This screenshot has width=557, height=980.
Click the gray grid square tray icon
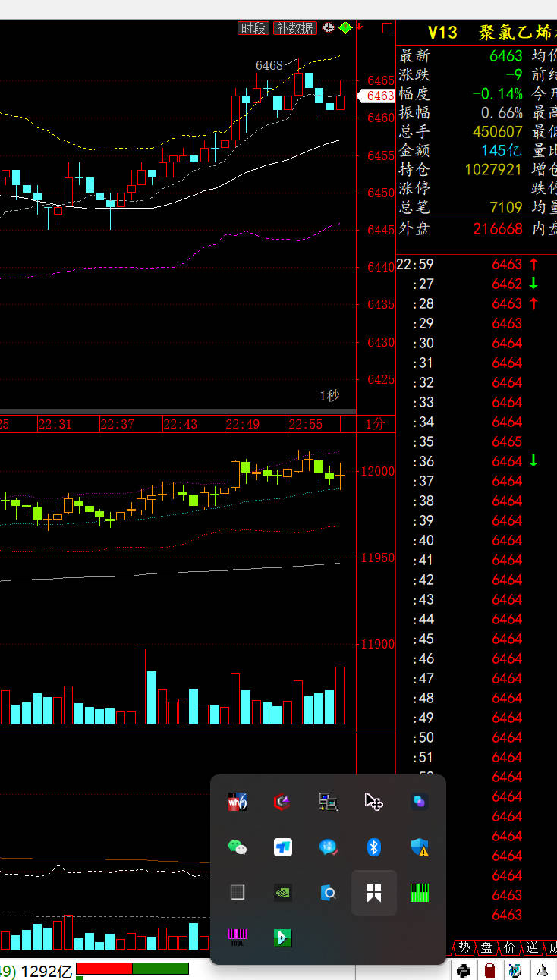[238, 893]
